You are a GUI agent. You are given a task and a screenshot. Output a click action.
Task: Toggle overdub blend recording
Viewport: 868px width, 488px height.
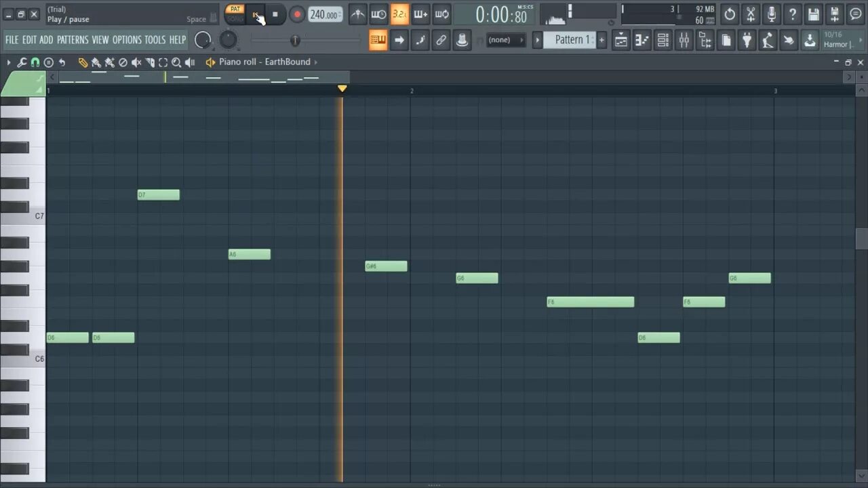(420, 14)
